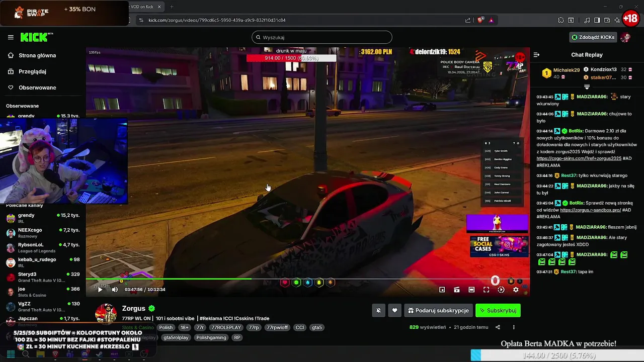Open Brave Rewards triangle icon
Viewport: 644px width, 362px height.
[491, 20]
